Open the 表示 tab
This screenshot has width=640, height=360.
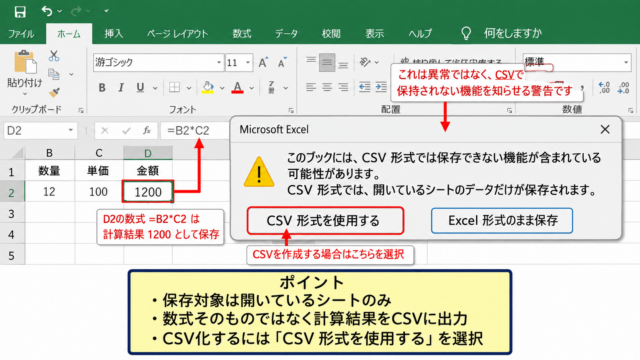click(374, 33)
